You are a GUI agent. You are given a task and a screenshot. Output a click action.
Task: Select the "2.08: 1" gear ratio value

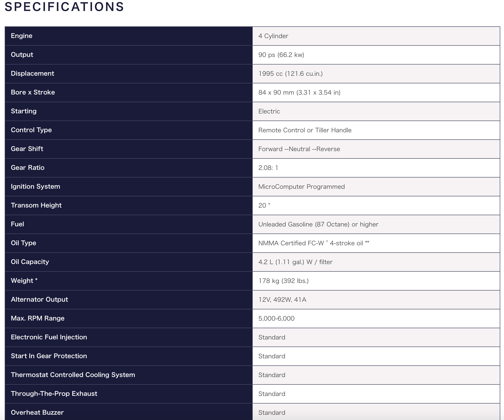268,168
